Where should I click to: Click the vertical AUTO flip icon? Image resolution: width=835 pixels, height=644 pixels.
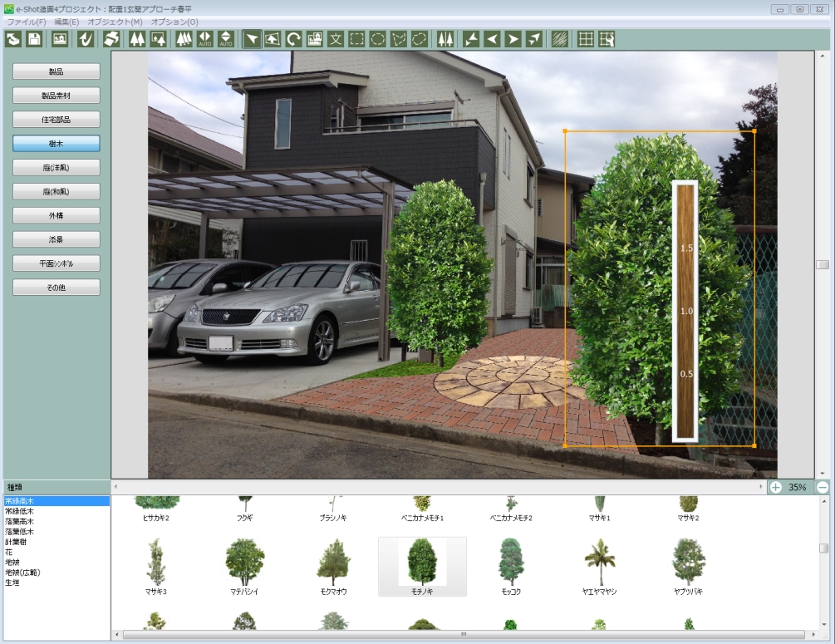tap(226, 39)
